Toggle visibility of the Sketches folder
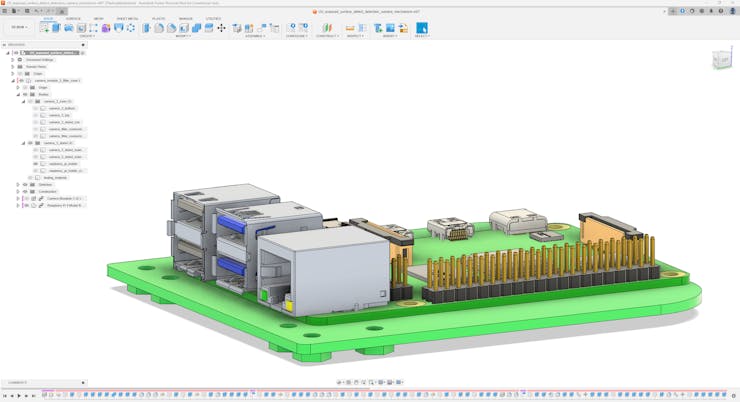The image size is (740, 402). pos(25,184)
